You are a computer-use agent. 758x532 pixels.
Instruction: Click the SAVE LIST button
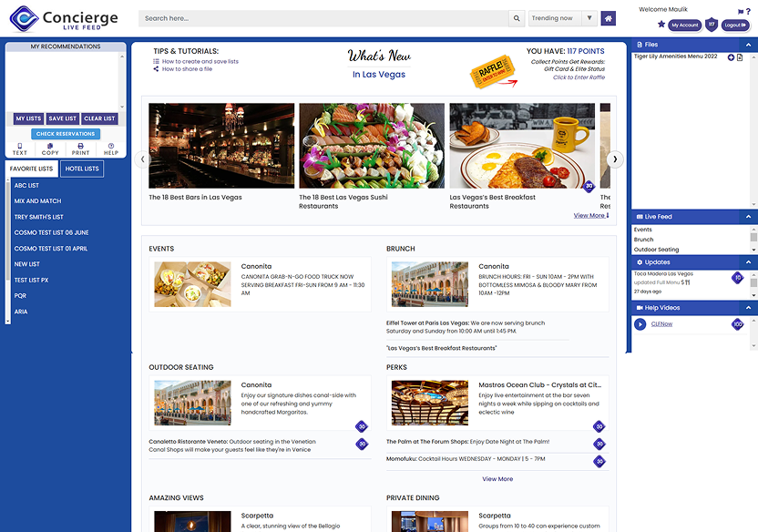62,118
